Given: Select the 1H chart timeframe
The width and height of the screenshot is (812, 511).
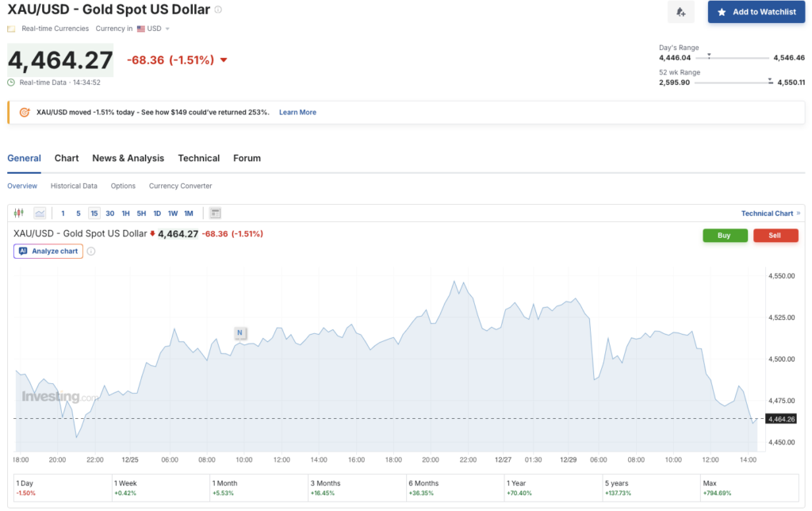Looking at the screenshot, I should tap(125, 213).
